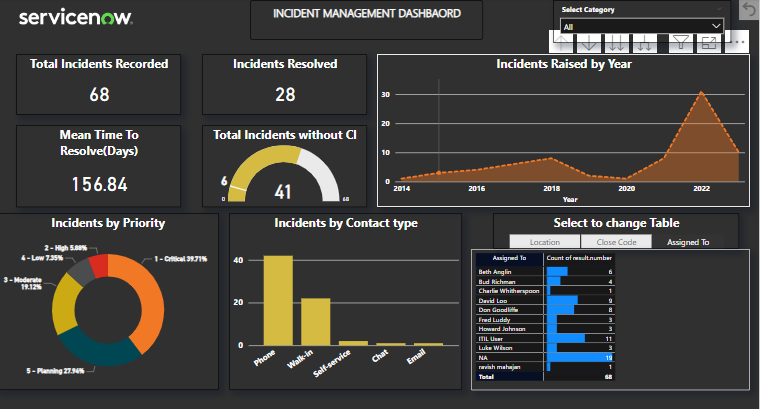Select the Phone bar in contact chart
The image size is (760, 409).
(277, 300)
